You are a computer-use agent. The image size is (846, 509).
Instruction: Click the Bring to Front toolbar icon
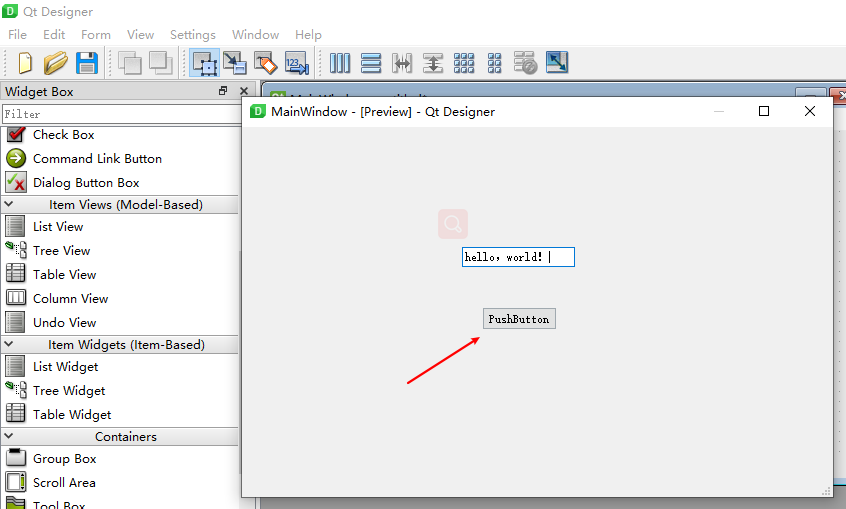(x=160, y=63)
